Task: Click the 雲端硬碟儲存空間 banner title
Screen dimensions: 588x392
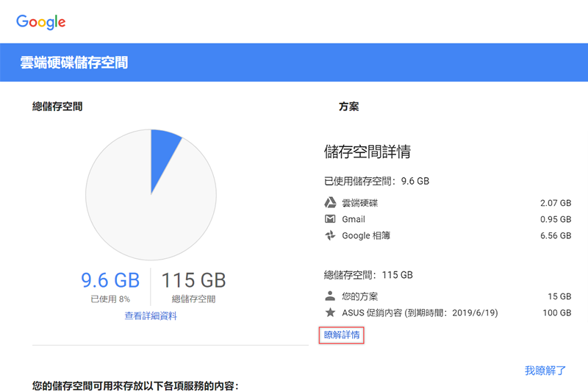Action: [x=74, y=63]
